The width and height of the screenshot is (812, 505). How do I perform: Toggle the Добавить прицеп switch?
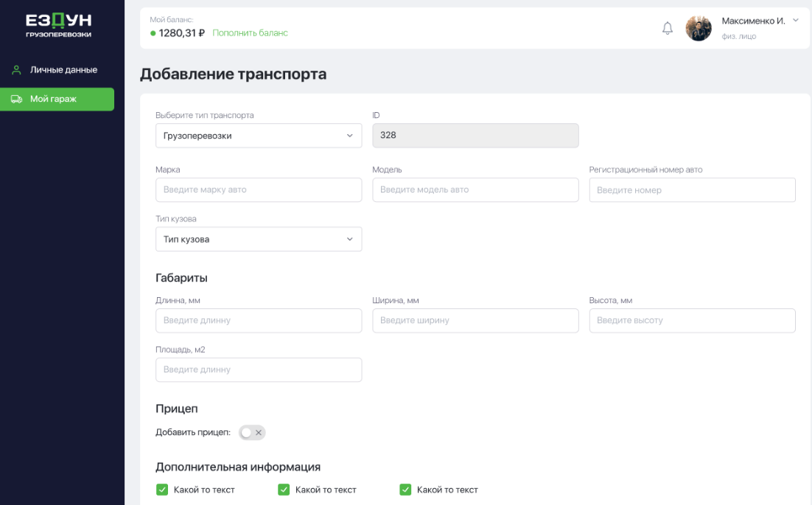pyautogui.click(x=252, y=433)
